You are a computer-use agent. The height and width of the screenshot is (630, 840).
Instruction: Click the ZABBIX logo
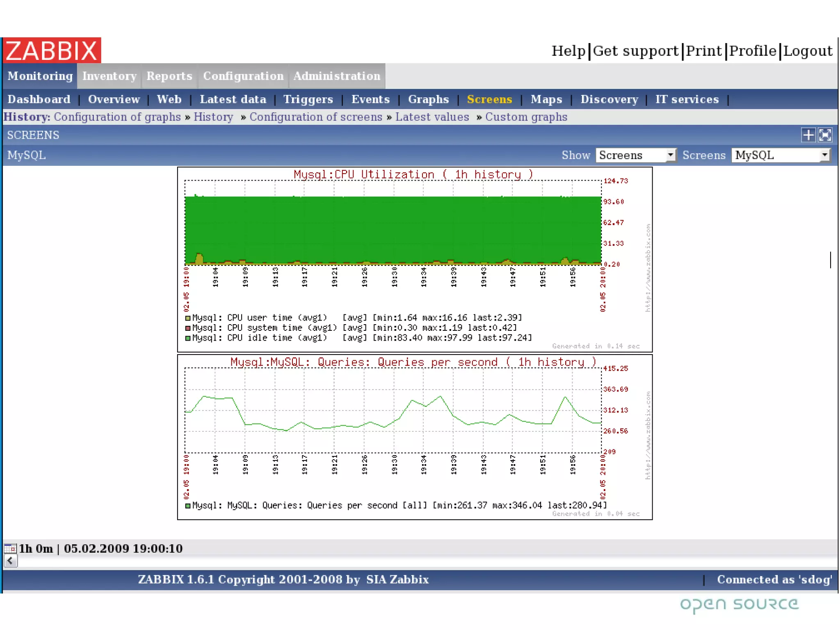tap(52, 50)
